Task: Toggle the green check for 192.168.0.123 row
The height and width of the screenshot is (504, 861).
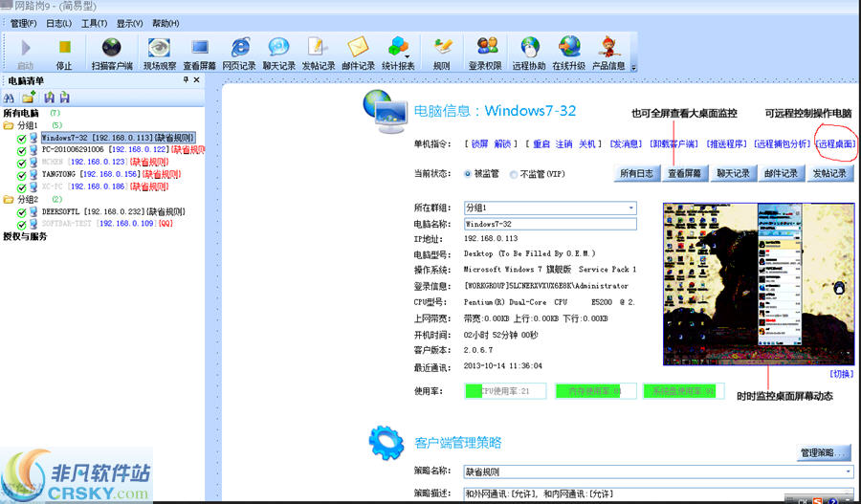Action: click(21, 163)
